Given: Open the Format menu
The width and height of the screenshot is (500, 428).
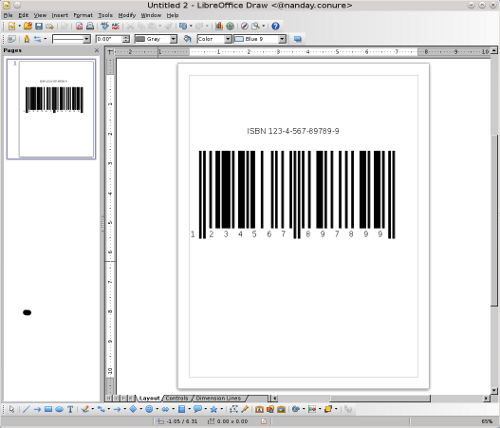Looking at the screenshot, I should click(83, 15).
